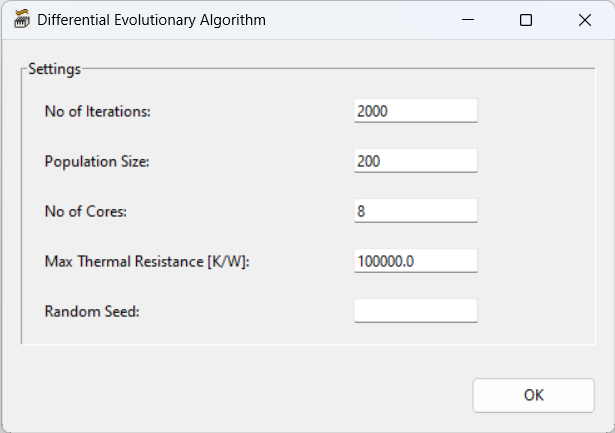Close the Differential Evolutionary Algorithm dialog

584,20
